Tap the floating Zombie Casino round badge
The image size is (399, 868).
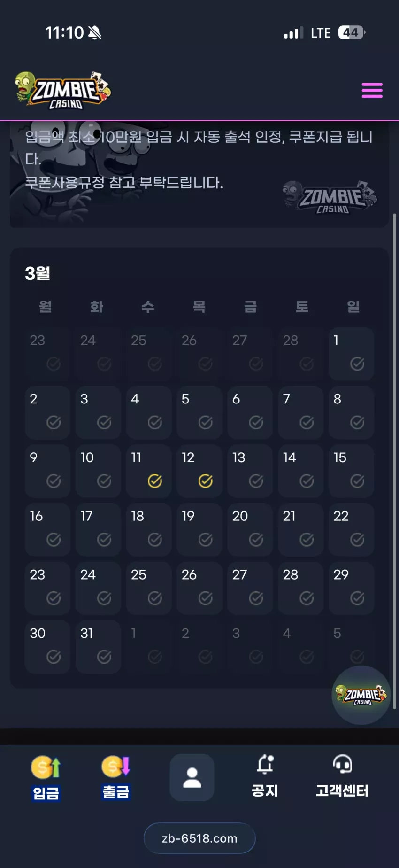tap(361, 695)
